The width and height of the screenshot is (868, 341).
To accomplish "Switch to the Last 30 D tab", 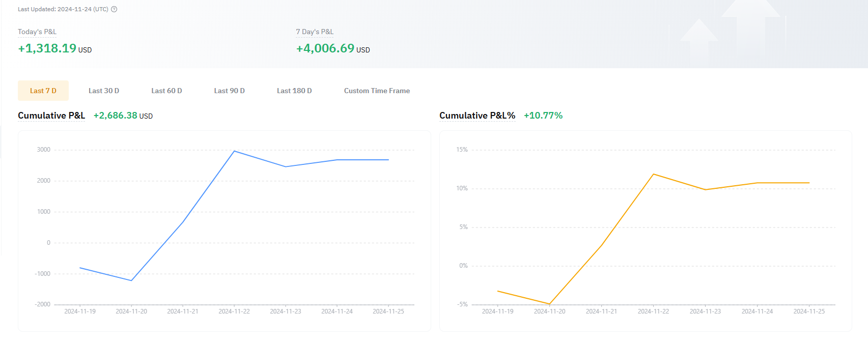I will pyautogui.click(x=104, y=91).
